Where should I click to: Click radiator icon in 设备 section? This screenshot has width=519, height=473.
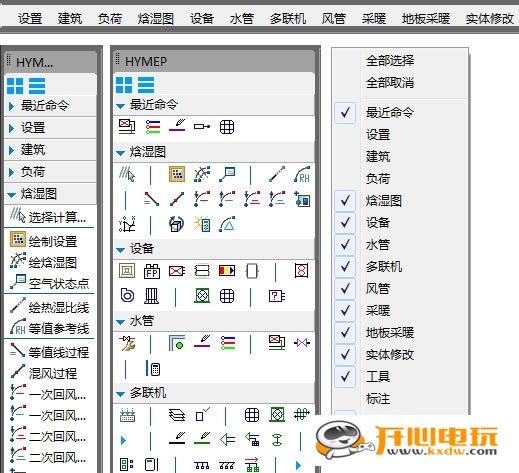(x=152, y=296)
